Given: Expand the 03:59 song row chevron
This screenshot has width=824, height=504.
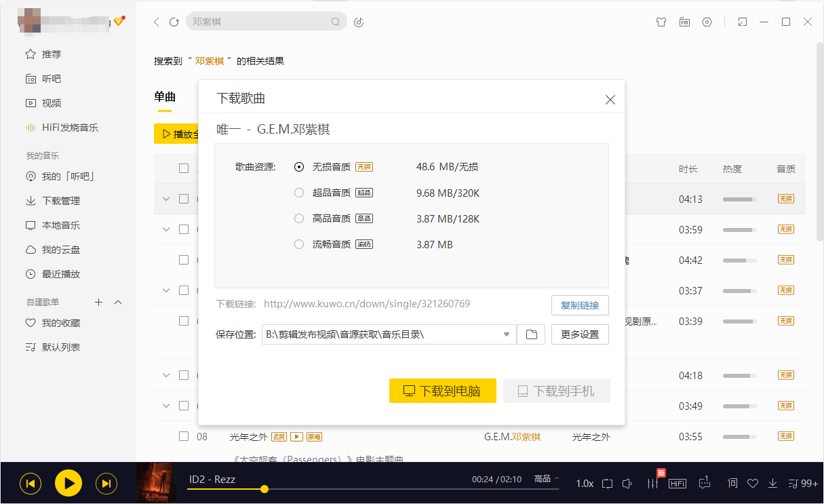Looking at the screenshot, I should click(166, 229).
